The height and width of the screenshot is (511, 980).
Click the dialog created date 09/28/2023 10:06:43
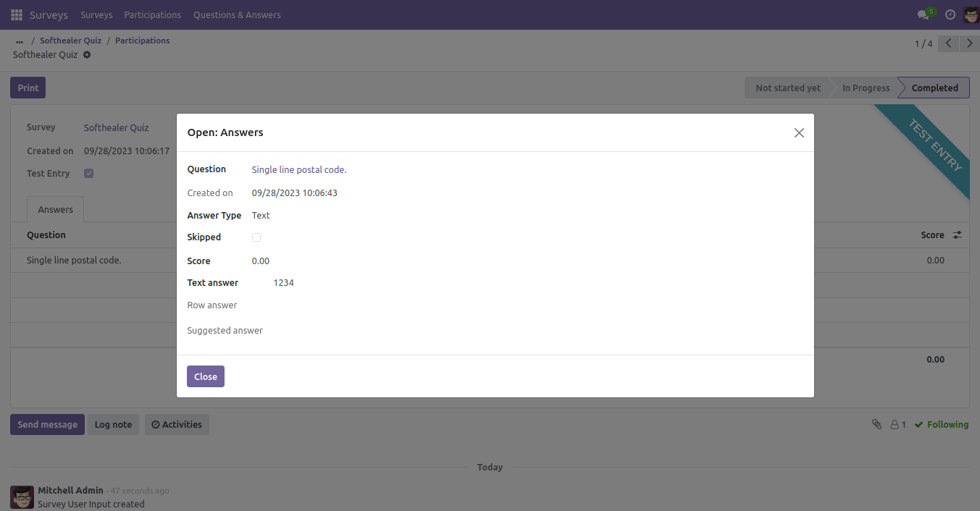click(x=295, y=193)
